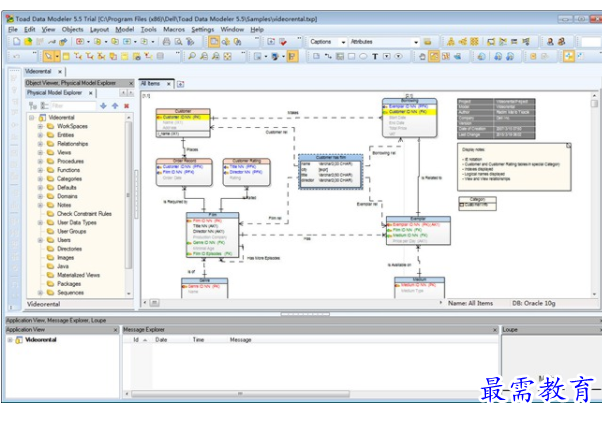Viewport: 602px width, 421px height.
Task: Expand the WorkSpaces tree node
Action: click(x=40, y=126)
